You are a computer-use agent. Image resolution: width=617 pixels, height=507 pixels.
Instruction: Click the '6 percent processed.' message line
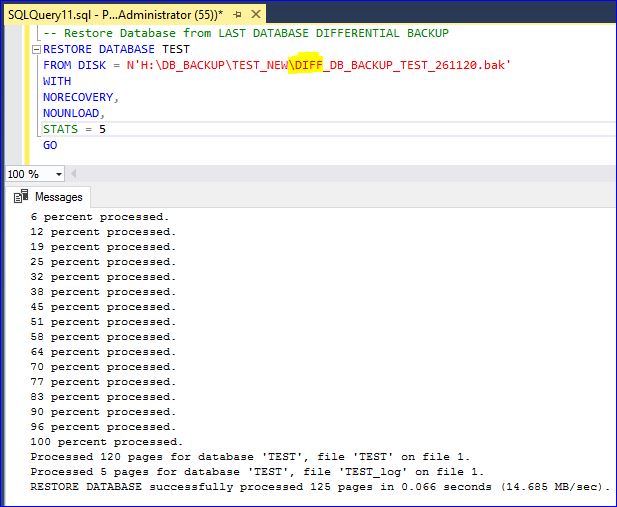coord(100,216)
